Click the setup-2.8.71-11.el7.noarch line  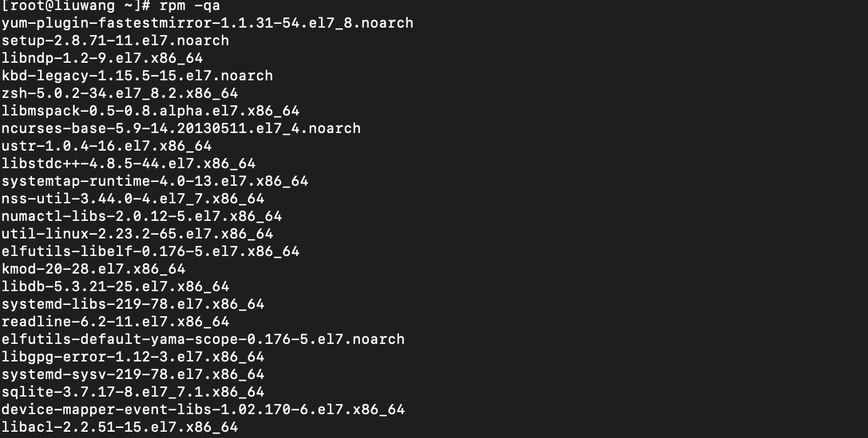pos(115,41)
